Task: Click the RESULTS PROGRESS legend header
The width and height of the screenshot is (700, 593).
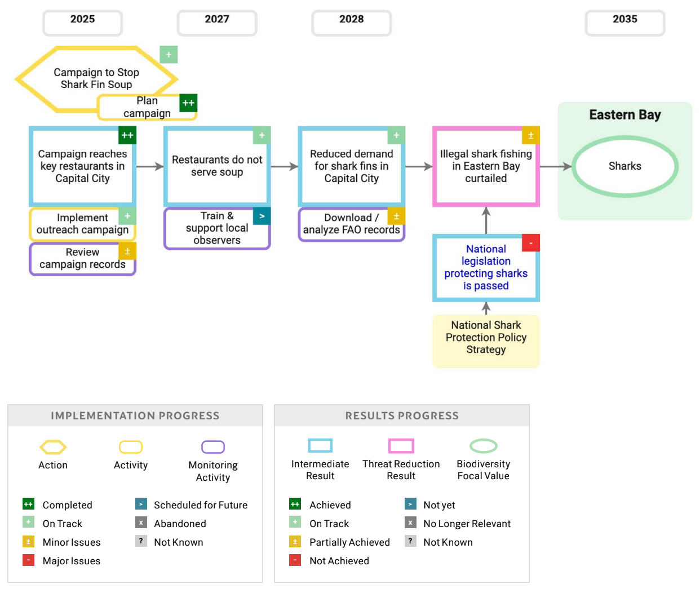Action: pos(402,415)
